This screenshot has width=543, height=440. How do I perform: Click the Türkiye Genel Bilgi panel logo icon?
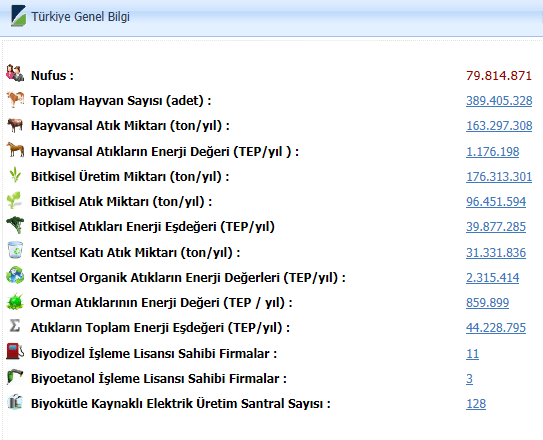[x=18, y=16]
